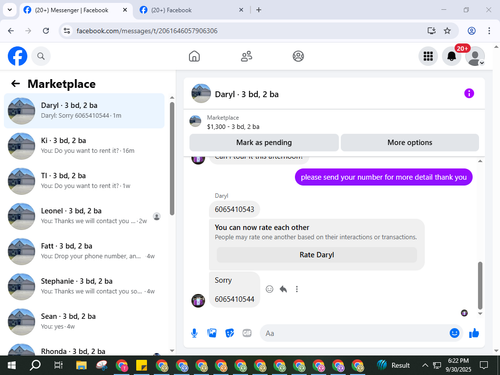500x375 pixels.
Task: Show hidden system tray icons
Action: (x=425, y=365)
